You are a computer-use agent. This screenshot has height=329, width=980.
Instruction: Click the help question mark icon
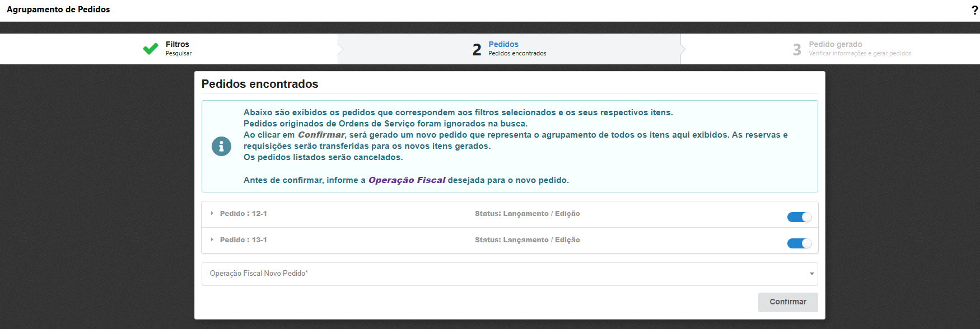[x=974, y=10]
